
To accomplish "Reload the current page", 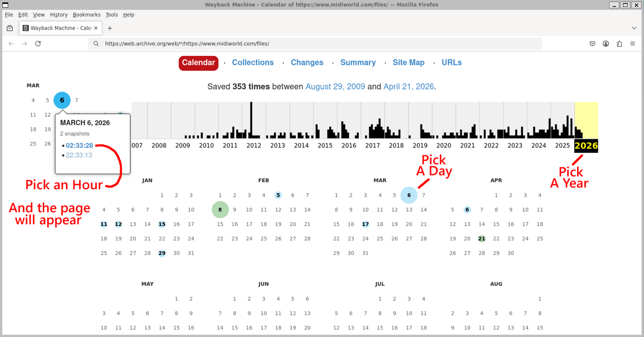I will click(x=38, y=44).
